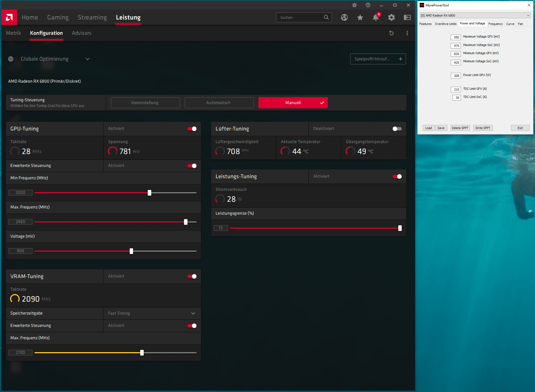The width and height of the screenshot is (535, 392).
Task: Disable the VRAM-Tuning toggle
Action: click(x=192, y=276)
